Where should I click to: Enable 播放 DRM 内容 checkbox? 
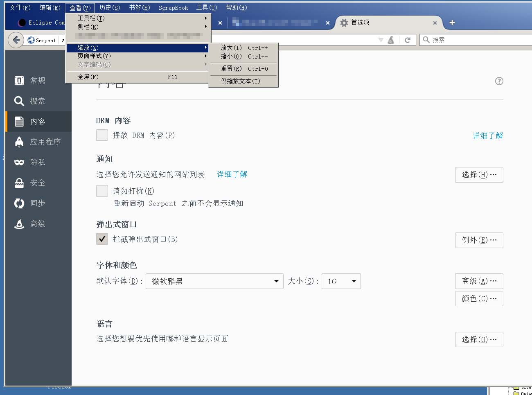[102, 135]
